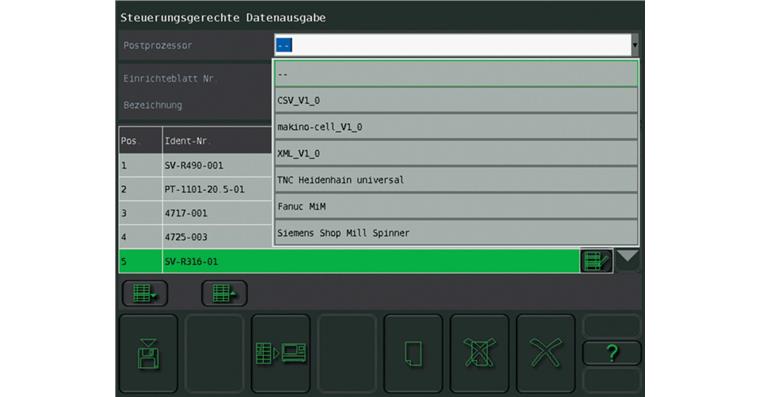The image size is (760, 397).
Task: Click the Bezeichnung label
Action: point(153,105)
